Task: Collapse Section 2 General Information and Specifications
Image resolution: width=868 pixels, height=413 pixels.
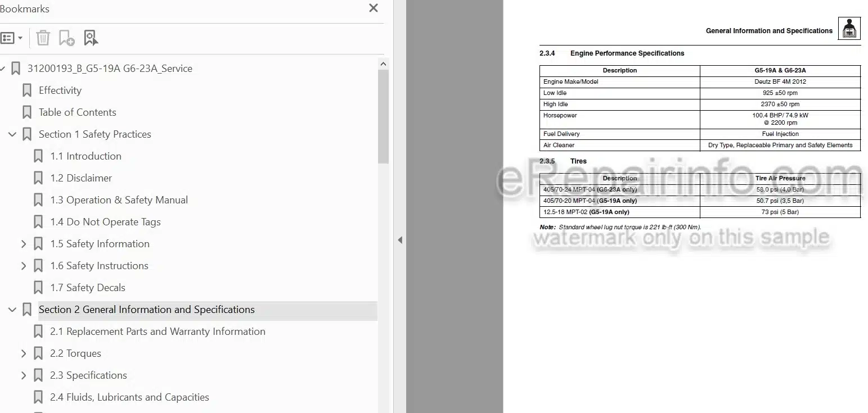Action: [x=12, y=310]
